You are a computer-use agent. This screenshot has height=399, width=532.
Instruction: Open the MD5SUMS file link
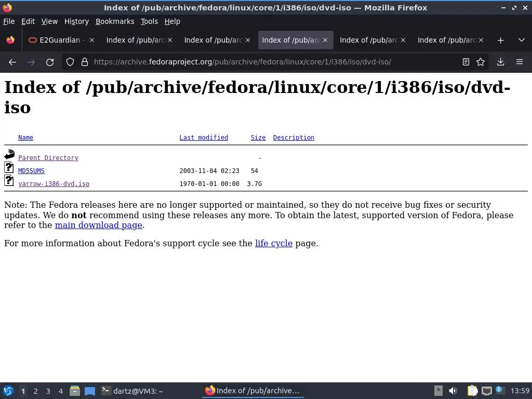click(x=31, y=170)
